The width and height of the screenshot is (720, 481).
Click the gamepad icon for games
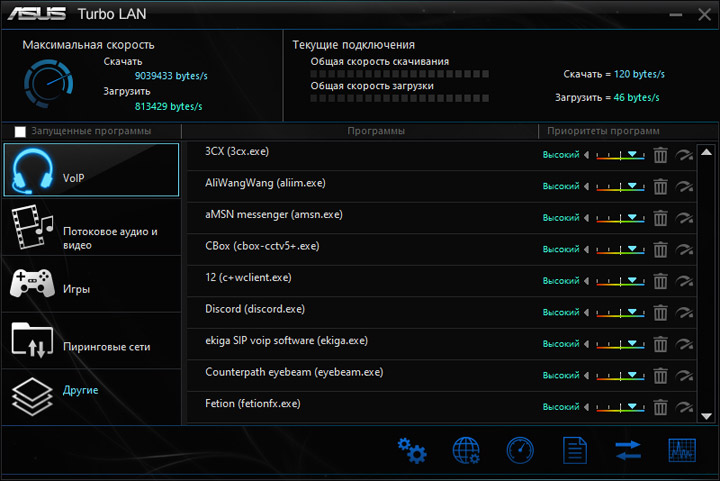click(32, 283)
